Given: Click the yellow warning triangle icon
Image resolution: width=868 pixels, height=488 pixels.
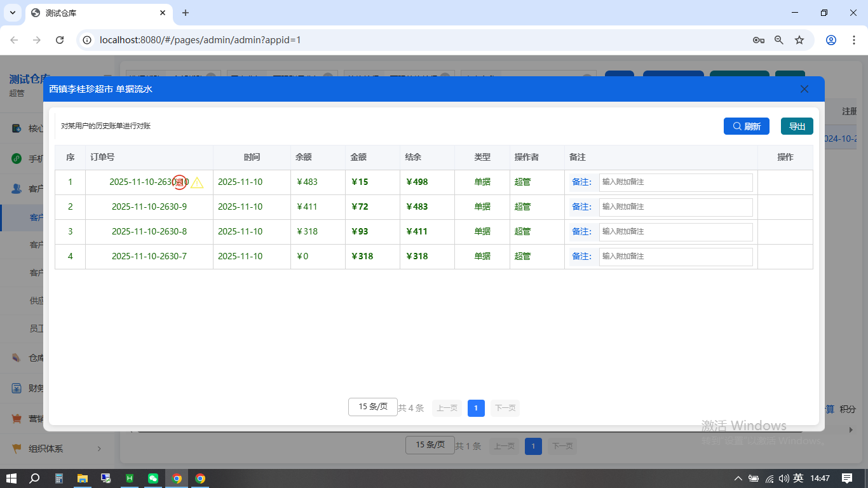Looking at the screenshot, I should click(x=197, y=183).
